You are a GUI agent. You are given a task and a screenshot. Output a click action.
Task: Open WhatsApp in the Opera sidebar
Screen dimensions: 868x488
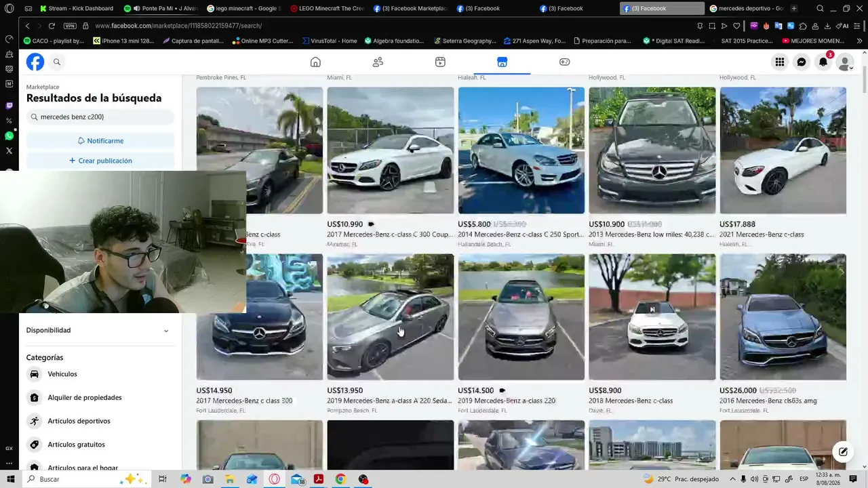9,136
